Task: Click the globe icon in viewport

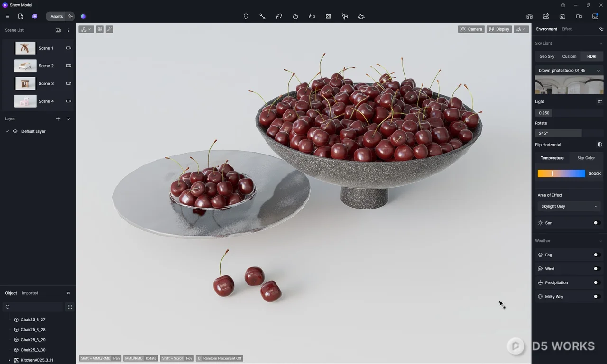Action: point(100,29)
